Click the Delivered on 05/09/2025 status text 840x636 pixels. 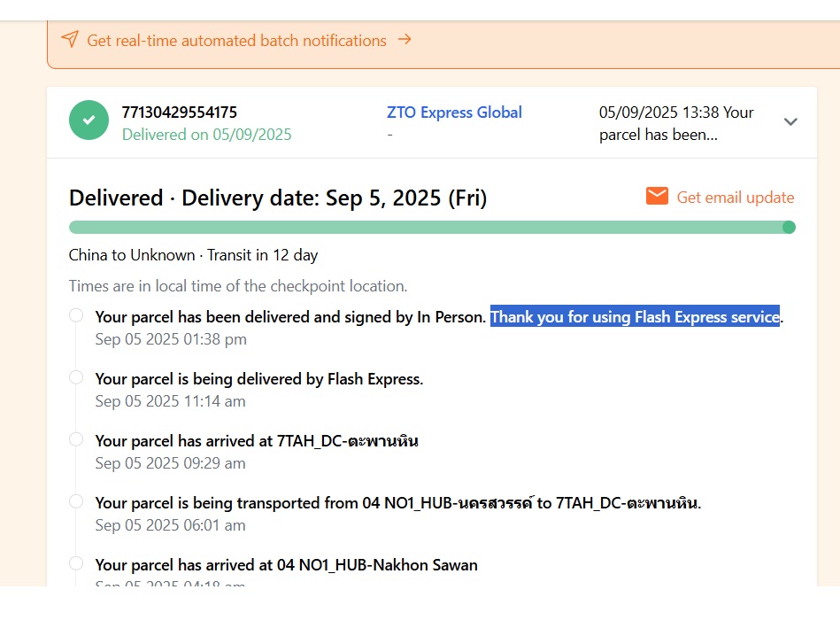point(206,135)
